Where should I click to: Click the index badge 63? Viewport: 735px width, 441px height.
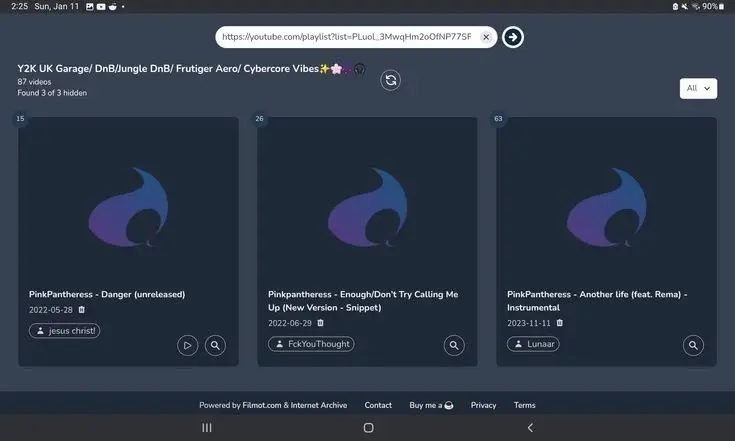click(x=498, y=119)
